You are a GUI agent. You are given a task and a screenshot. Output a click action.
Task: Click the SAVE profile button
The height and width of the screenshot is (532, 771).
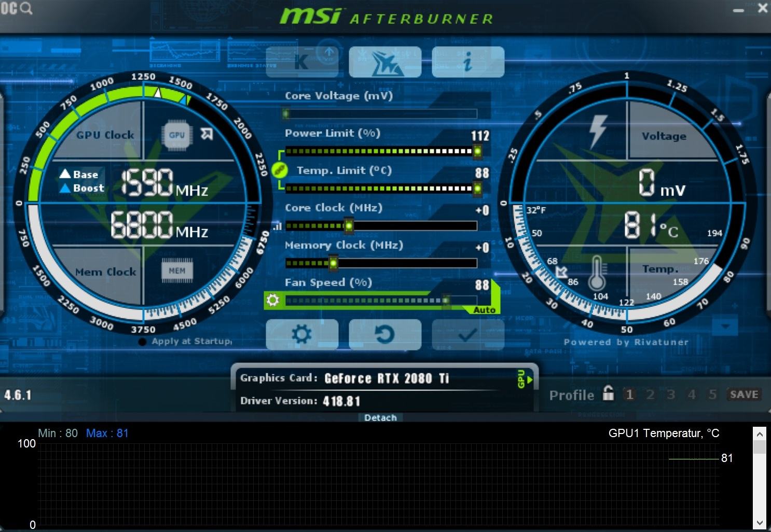pyautogui.click(x=744, y=395)
